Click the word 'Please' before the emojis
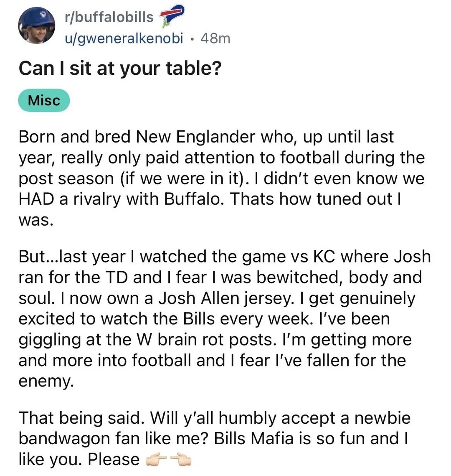The height and width of the screenshot is (476, 451). point(114,460)
